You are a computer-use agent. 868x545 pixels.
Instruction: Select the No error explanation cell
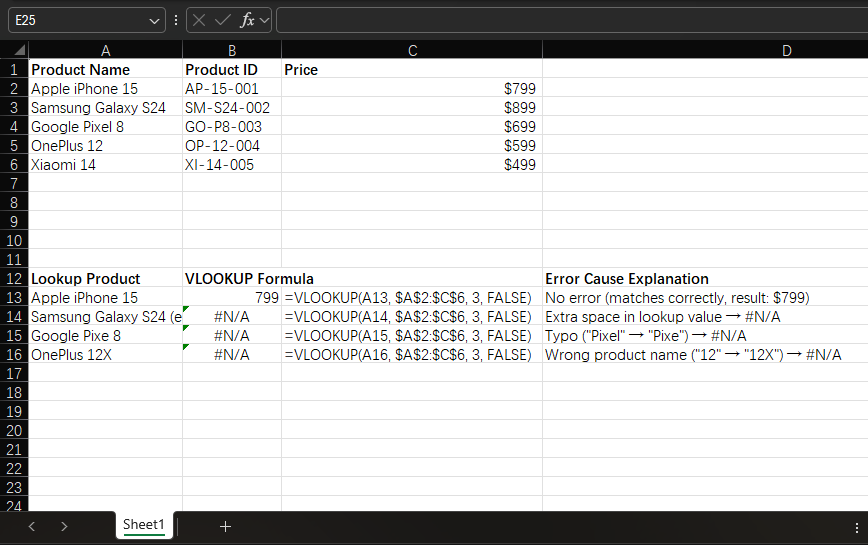point(705,298)
